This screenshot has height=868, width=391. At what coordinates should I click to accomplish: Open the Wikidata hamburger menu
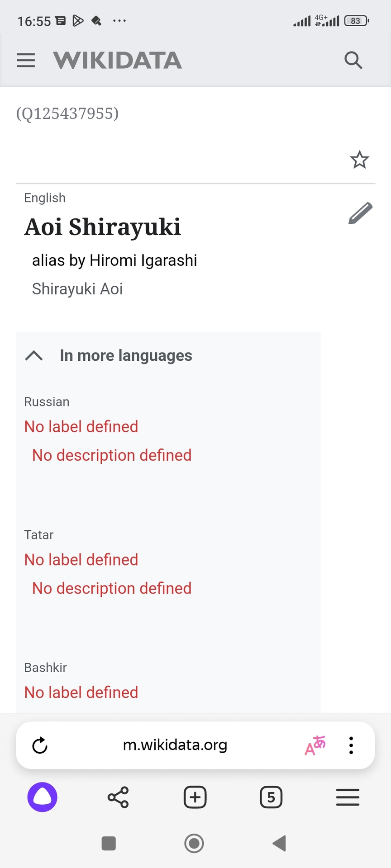tap(26, 60)
